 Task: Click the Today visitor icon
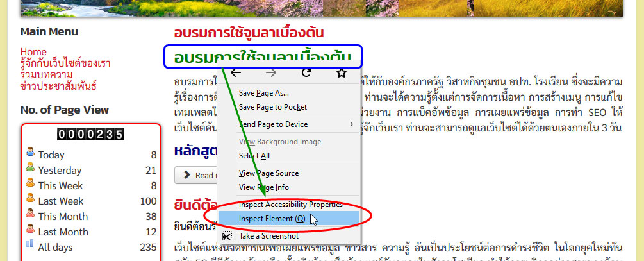[x=29, y=154]
